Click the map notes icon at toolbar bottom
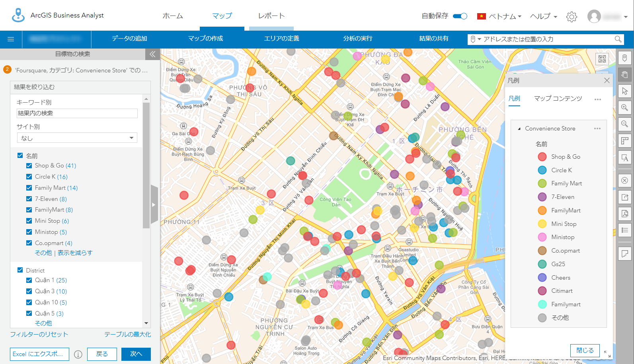 (625, 253)
